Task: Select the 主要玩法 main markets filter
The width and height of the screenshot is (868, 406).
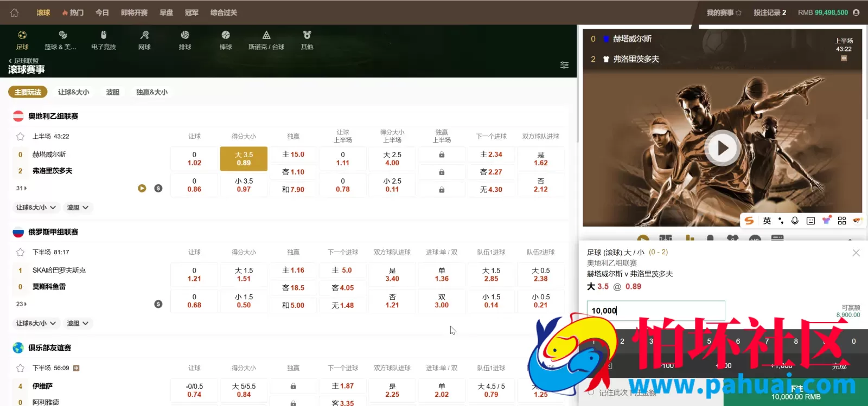Action: pyautogui.click(x=28, y=92)
